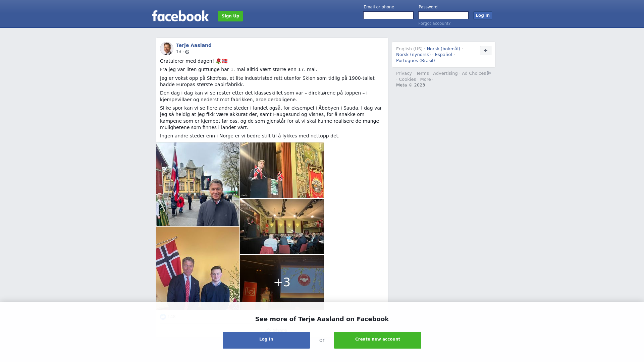Expand the More footer dropdown
Image resolution: width=644 pixels, height=362 pixels.
tap(427, 79)
